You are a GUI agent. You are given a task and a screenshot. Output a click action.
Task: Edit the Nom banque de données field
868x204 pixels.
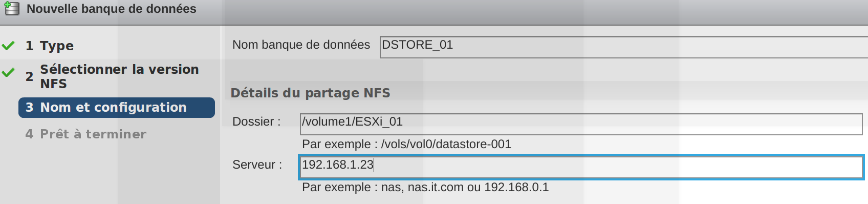tap(624, 47)
